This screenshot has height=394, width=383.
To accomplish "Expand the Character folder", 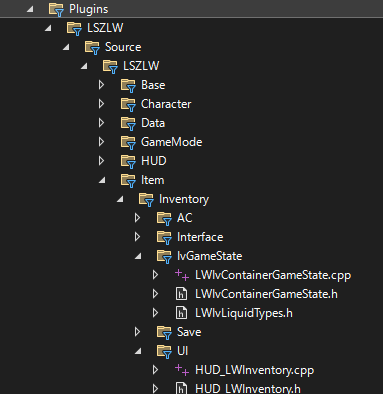I will 102,104.
